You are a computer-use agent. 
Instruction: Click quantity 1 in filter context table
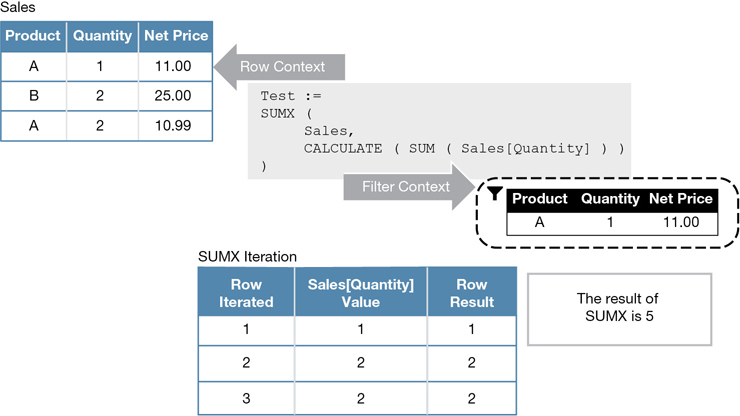coord(610,222)
